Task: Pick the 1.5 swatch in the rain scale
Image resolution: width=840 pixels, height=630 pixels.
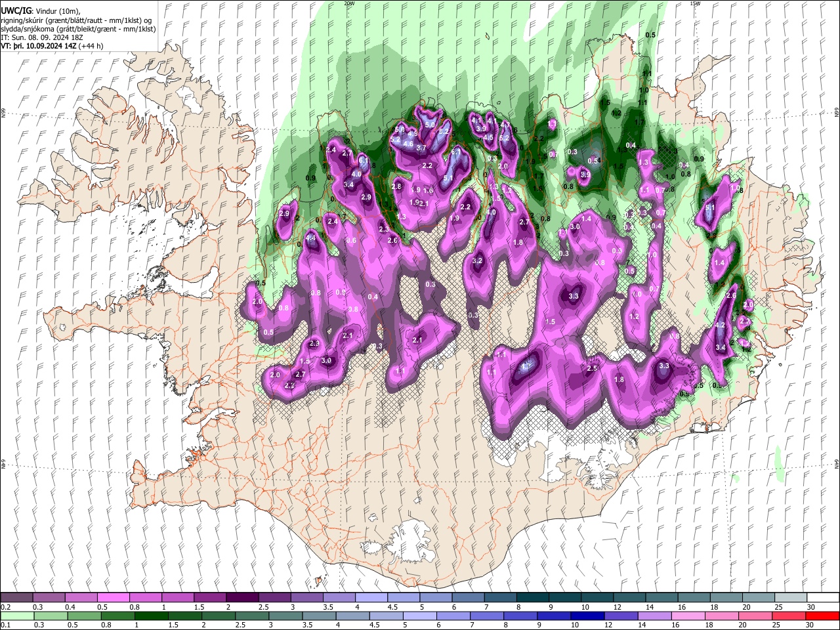Action: tap(185, 616)
